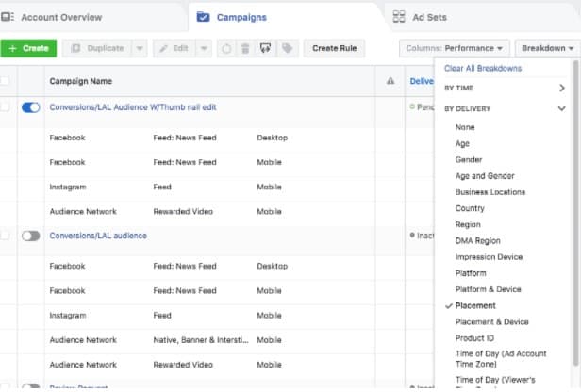Screen dimensions: 581x392
Task: Select Time of Day (Ad Account Time Zone)
Action: [x=501, y=359]
